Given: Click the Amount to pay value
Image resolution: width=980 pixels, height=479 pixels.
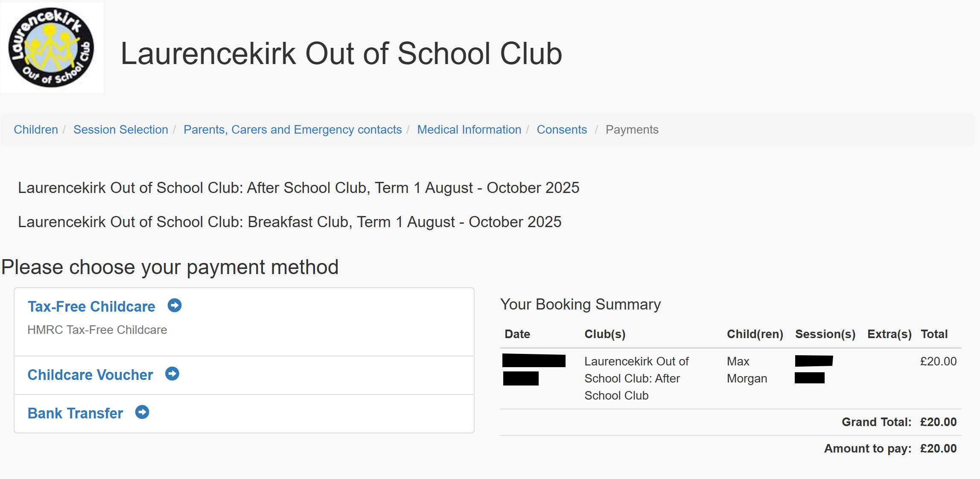Looking at the screenshot, I should [x=938, y=449].
